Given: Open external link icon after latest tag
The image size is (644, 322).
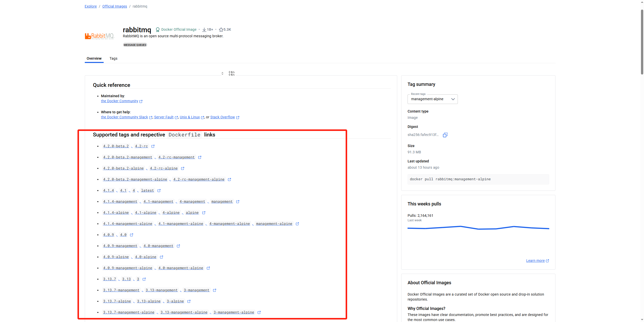Looking at the screenshot, I should coord(159,191).
